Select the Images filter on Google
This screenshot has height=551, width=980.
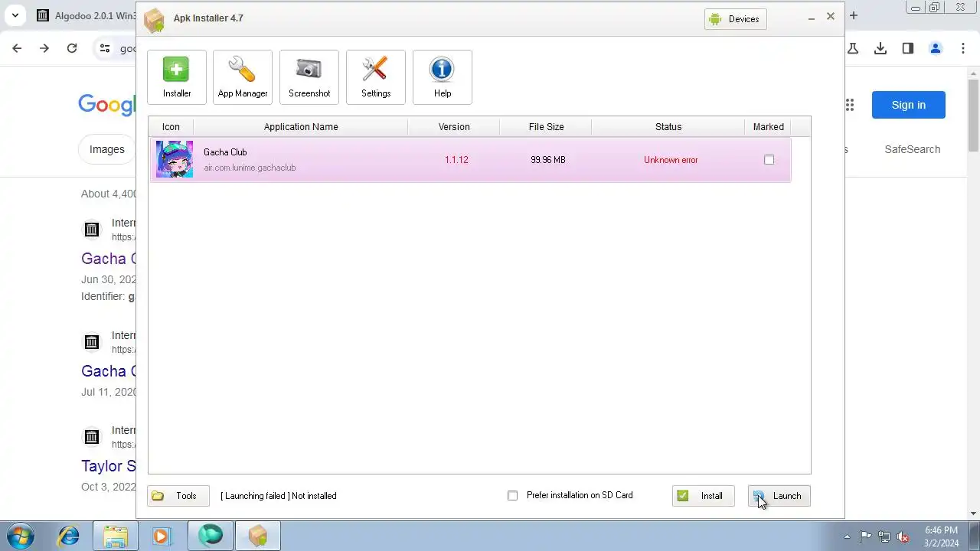click(x=107, y=149)
